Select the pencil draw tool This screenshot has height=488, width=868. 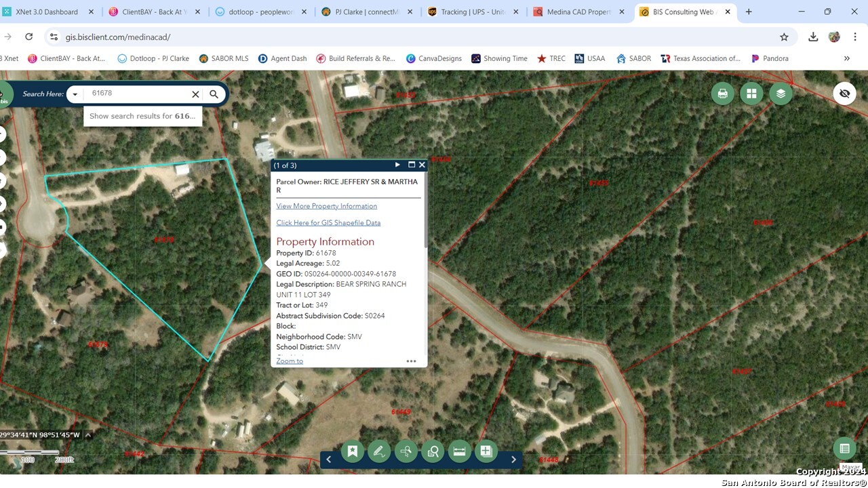379,451
